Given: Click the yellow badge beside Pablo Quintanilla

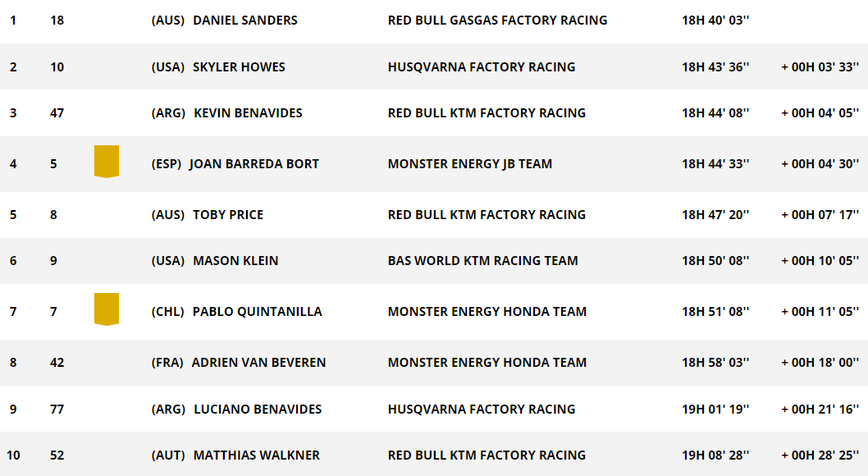Looking at the screenshot, I should (107, 309).
